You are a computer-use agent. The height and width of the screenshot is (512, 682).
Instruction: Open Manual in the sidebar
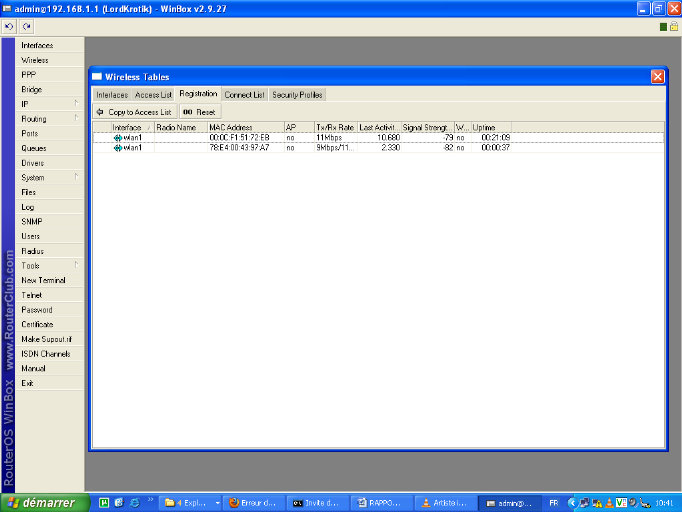pos(49,368)
